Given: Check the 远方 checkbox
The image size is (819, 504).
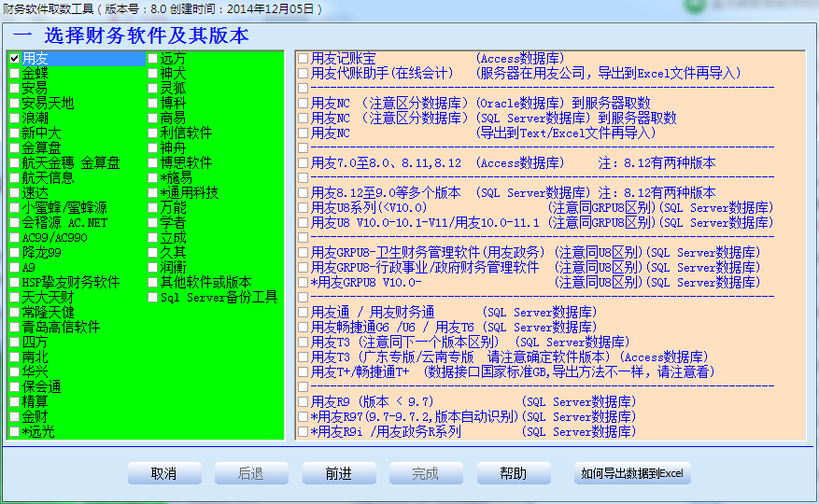Looking at the screenshot, I should pos(152,59).
